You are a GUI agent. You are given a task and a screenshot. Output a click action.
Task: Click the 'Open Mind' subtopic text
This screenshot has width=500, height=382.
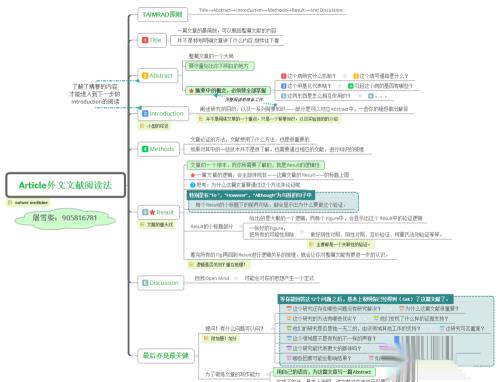pyautogui.click(x=212, y=278)
